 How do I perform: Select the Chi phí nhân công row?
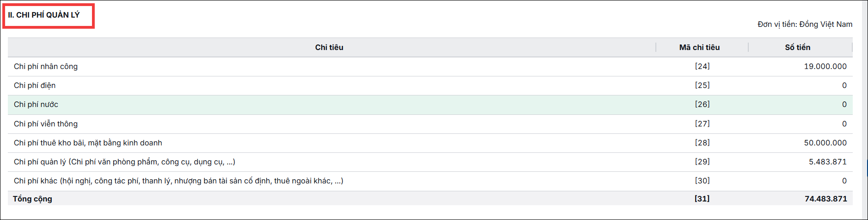click(430, 67)
